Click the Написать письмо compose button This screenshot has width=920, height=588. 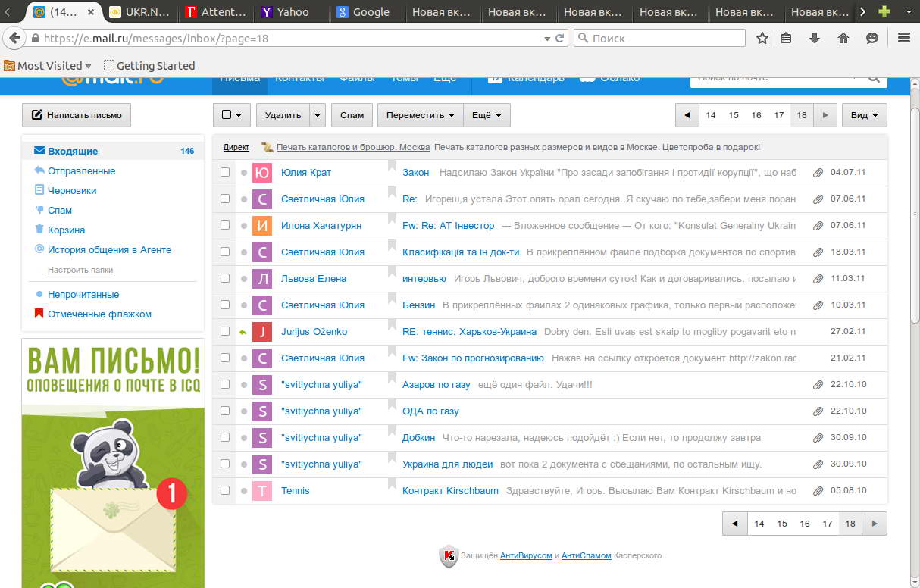[77, 115]
